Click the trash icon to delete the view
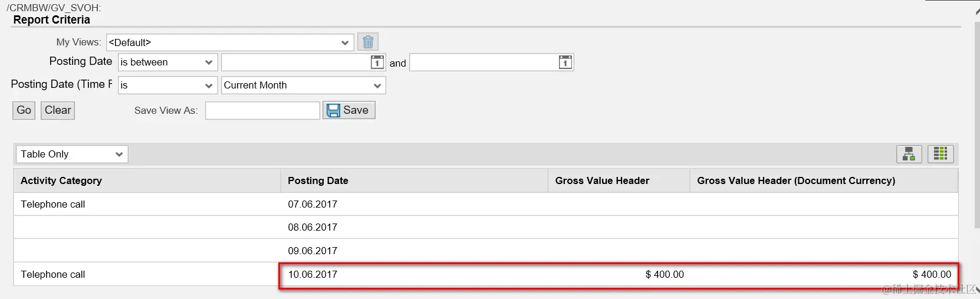Viewport: 980px width, 299px height. coord(368,42)
